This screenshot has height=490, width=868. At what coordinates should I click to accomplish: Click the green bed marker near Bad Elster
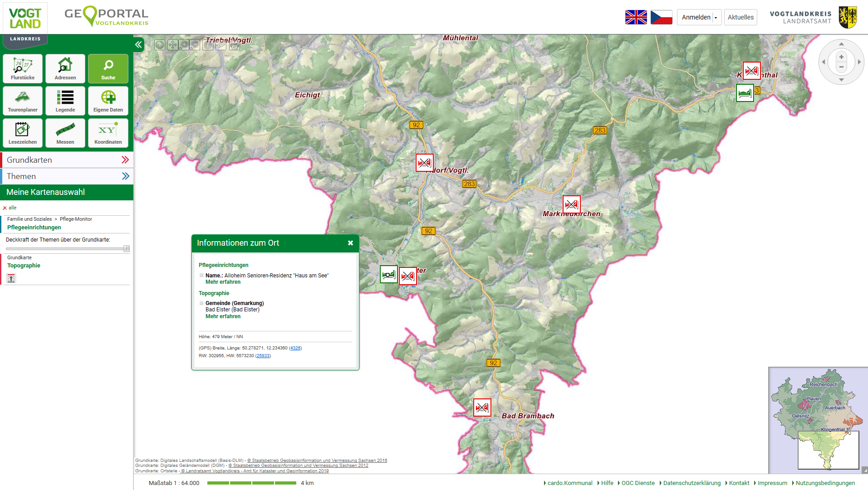[388, 274]
